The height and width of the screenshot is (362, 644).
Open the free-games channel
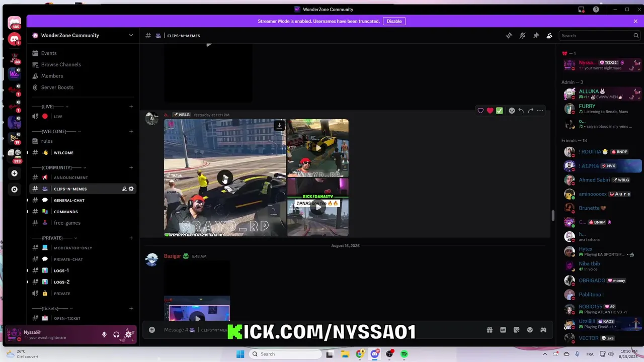[83, 223]
